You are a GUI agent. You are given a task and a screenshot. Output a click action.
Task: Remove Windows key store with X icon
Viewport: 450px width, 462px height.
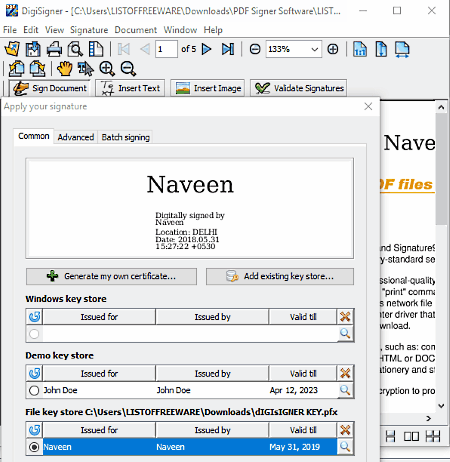(345, 316)
